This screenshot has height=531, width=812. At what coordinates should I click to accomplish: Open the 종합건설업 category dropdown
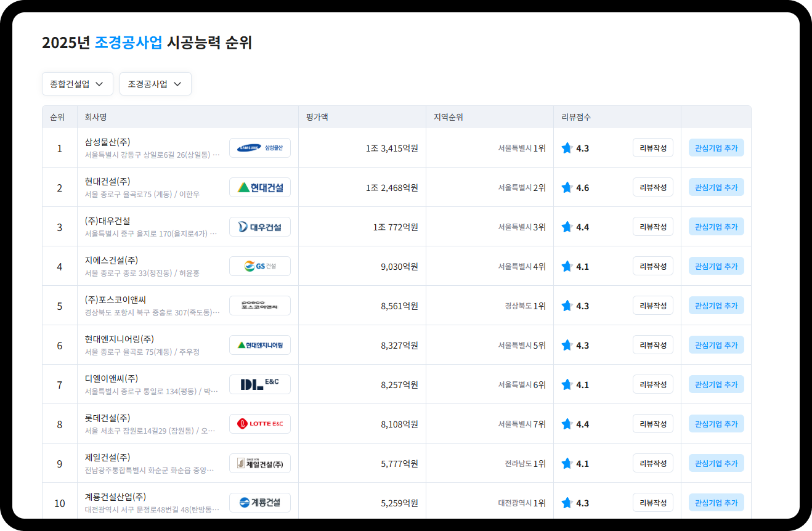[x=78, y=84]
